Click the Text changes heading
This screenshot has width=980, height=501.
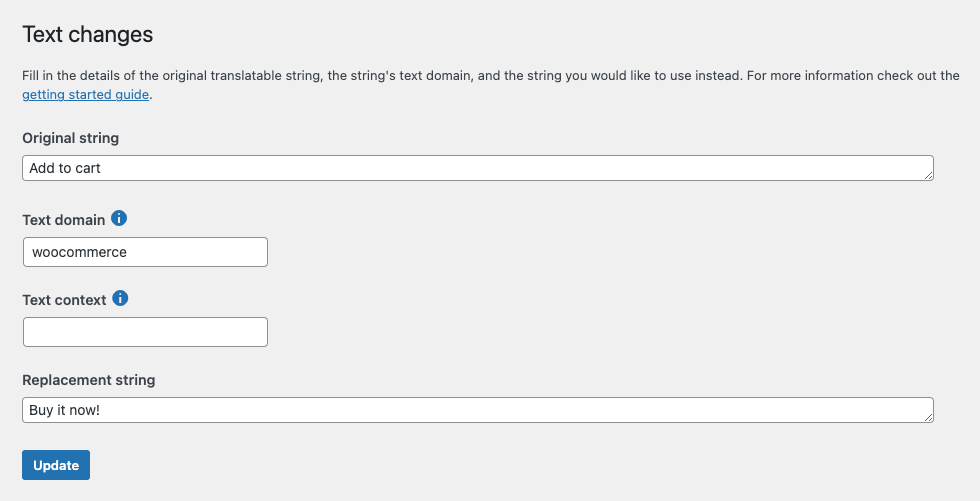pyautogui.click(x=88, y=35)
